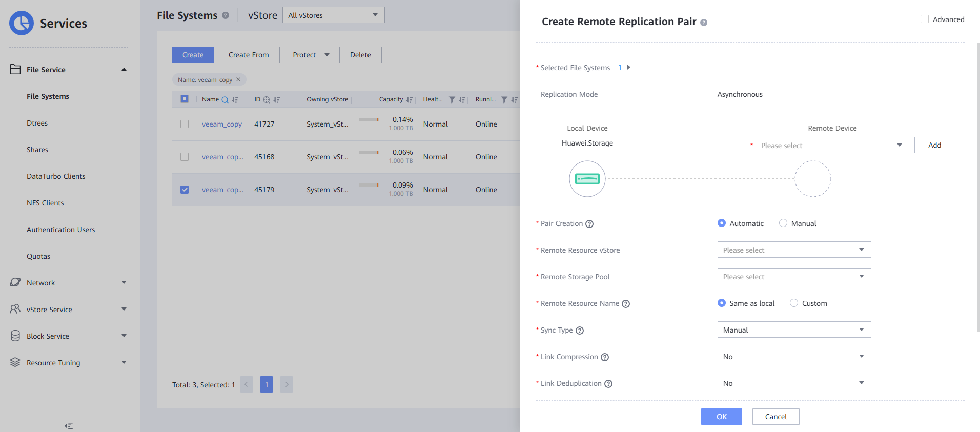The image size is (980, 432).
Task: Click the Link Compression help icon
Action: [x=605, y=357]
